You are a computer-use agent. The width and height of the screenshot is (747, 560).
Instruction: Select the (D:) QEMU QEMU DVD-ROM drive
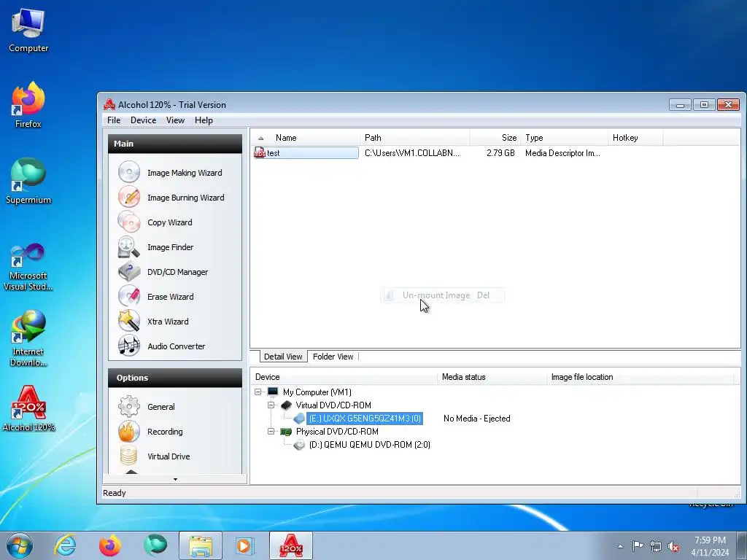pos(369,445)
